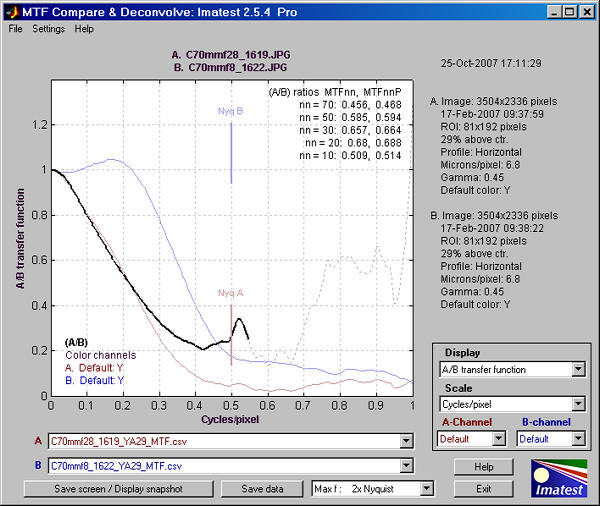Click the A/B transfer function axis label
The width and height of the screenshot is (600, 506).
(20, 238)
